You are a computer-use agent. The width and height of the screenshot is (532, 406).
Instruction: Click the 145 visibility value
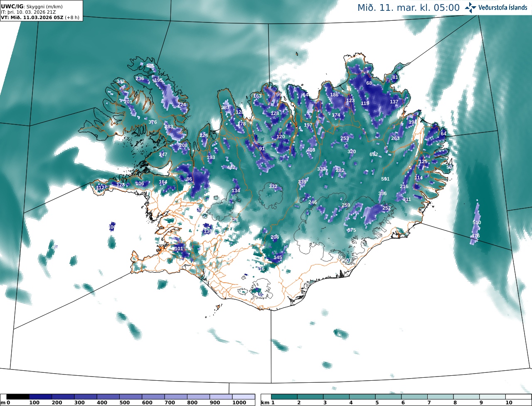click(x=278, y=257)
